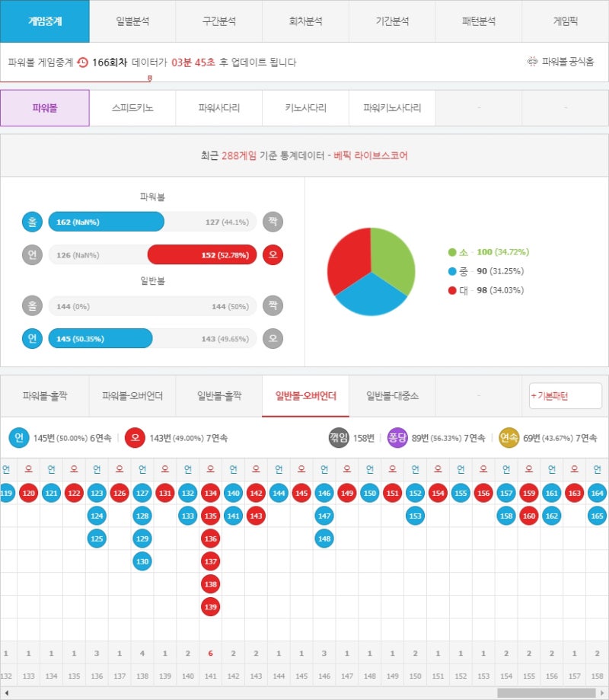
Task: Show the 일반볼-오버언더 pattern tab
Action: (x=305, y=395)
